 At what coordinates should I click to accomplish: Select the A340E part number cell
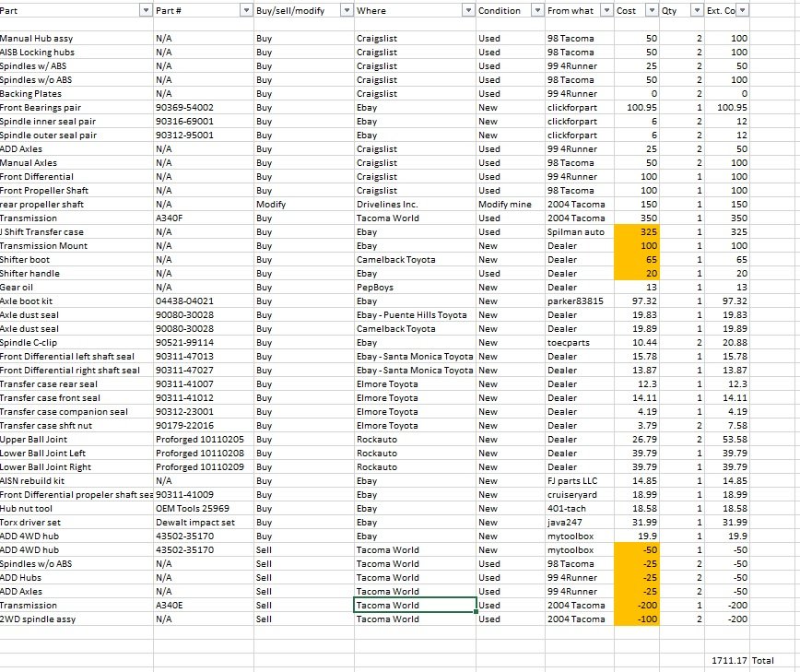point(203,605)
